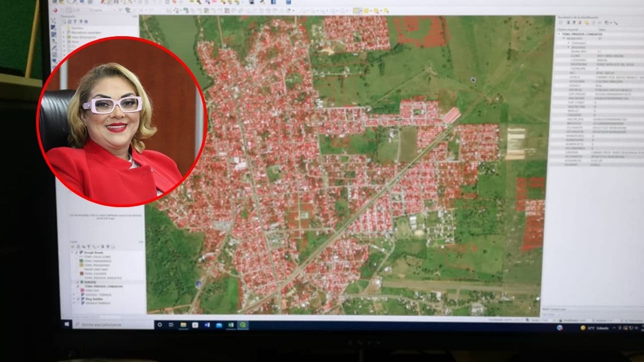The height and width of the screenshot is (362, 644).
Task: Click the Remove Layer icon in Layers toolbar
Action: coord(113,247)
